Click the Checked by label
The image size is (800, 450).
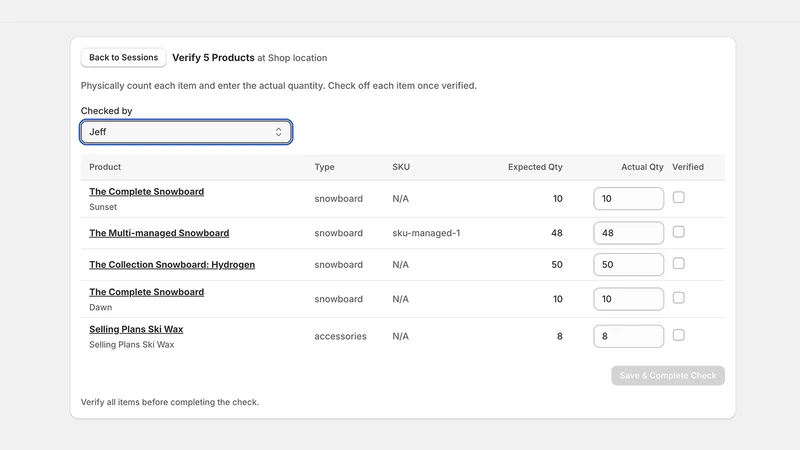coord(107,111)
